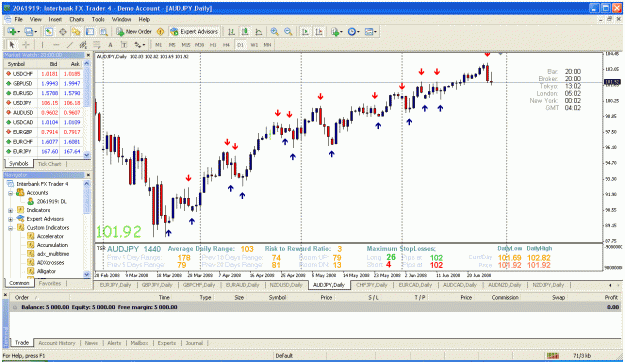Select the Fibonacci retracement tool
The image size is (625, 362).
point(96,45)
